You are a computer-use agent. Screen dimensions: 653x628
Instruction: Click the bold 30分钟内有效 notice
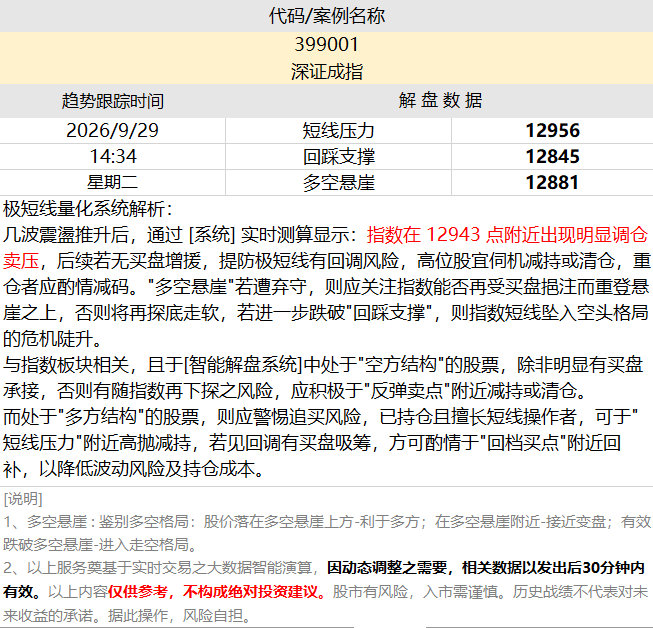tap(486, 568)
